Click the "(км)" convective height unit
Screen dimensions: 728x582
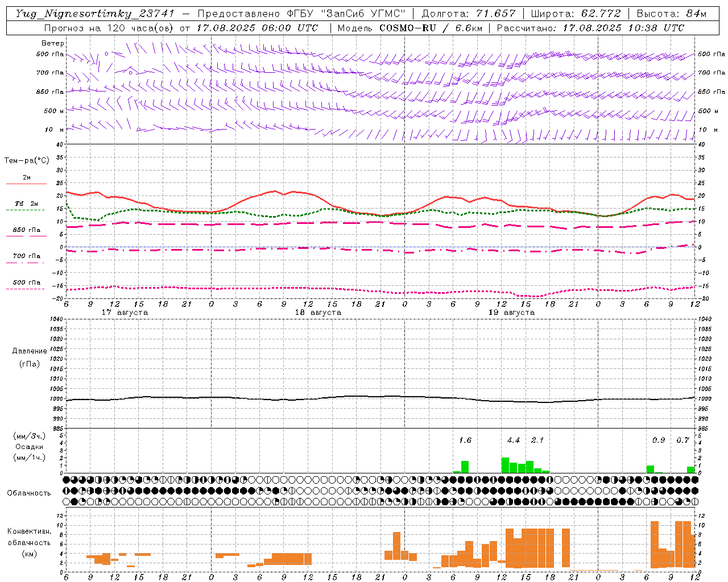30,554
